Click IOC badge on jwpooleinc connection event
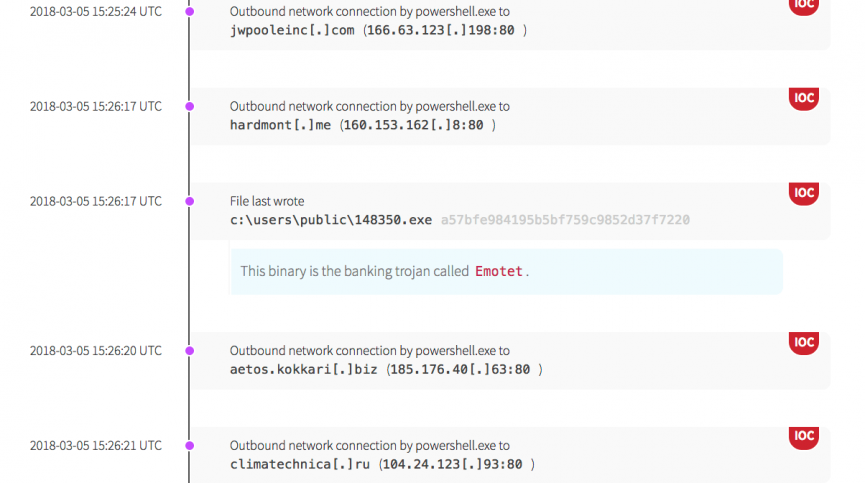The width and height of the screenshot is (865, 483). 803,5
